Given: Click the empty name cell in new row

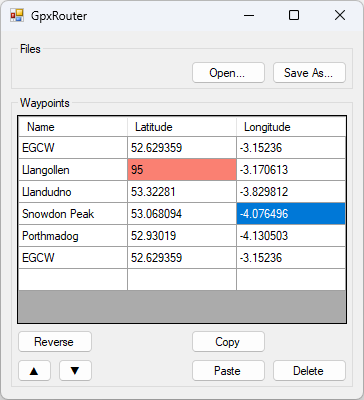Looking at the screenshot, I should 73,279.
